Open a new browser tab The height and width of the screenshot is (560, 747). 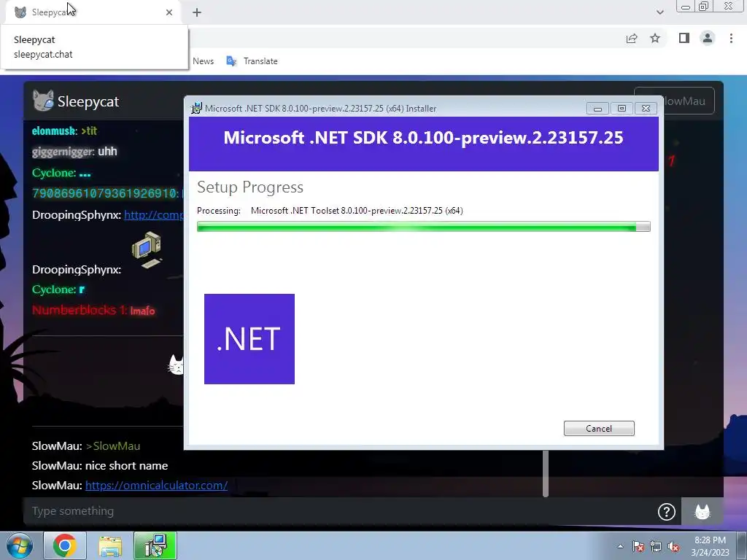(197, 12)
